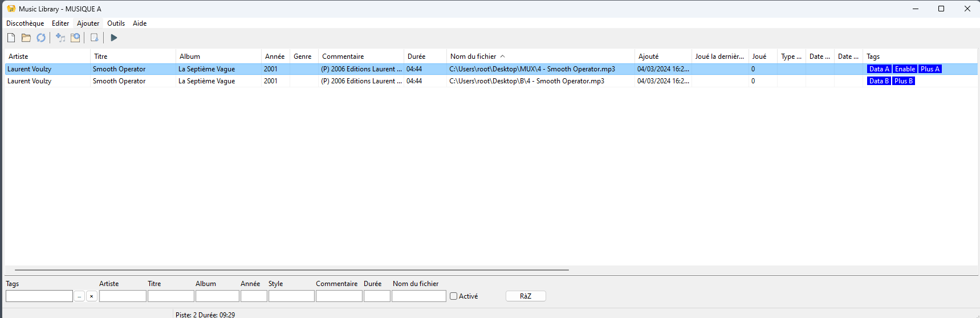Sort by the Nom du fichier column header
This screenshot has width=980, height=318.
pos(473,57)
